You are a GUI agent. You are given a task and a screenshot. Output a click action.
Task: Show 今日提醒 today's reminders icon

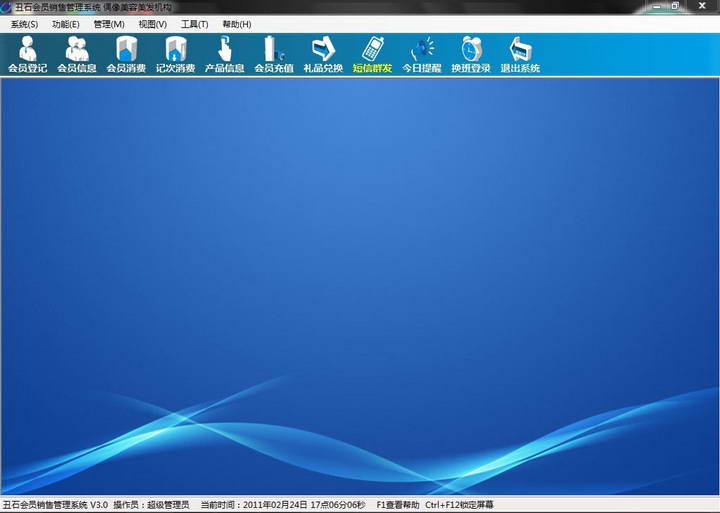422,54
